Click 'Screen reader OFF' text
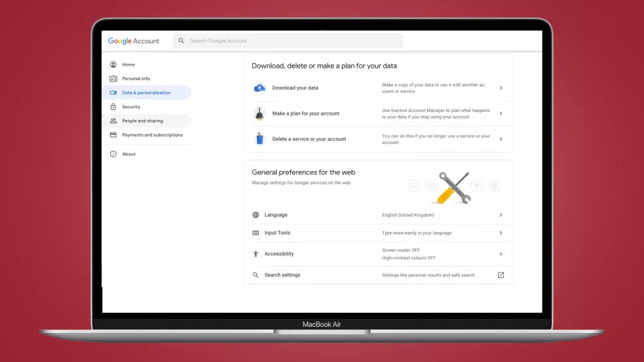 tap(401, 250)
